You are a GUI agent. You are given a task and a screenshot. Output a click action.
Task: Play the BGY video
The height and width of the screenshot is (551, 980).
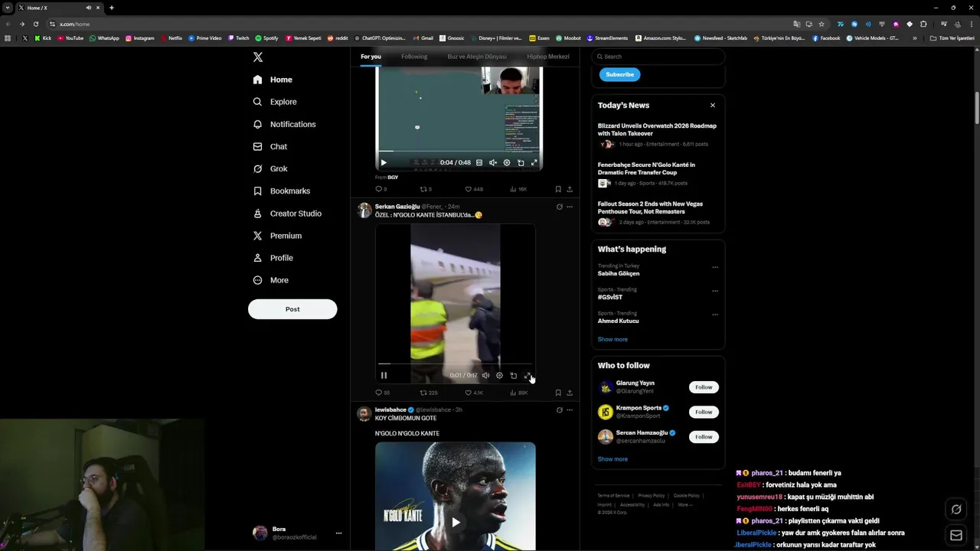pos(384,162)
